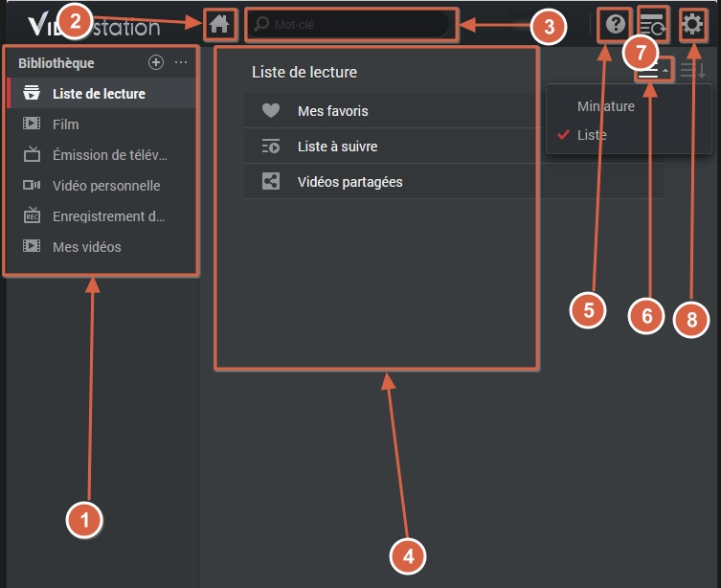Open the settings gear icon
Viewport: 721px width, 588px height.
pos(692,24)
